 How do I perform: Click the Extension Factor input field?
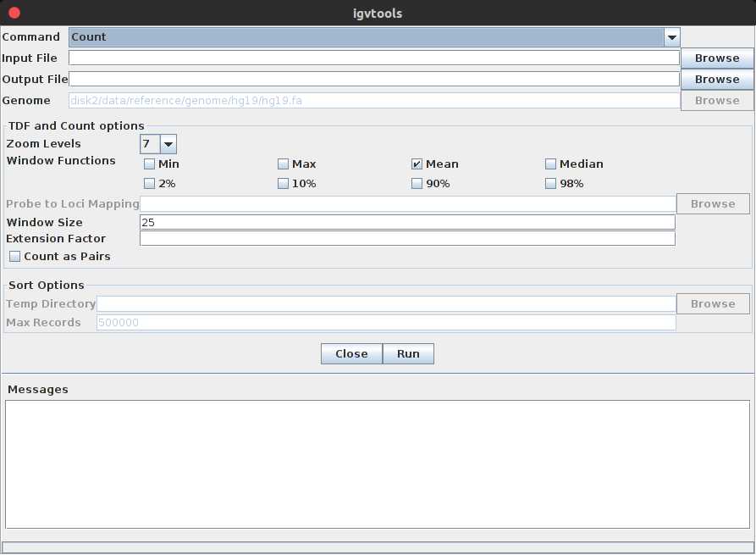[407, 238]
